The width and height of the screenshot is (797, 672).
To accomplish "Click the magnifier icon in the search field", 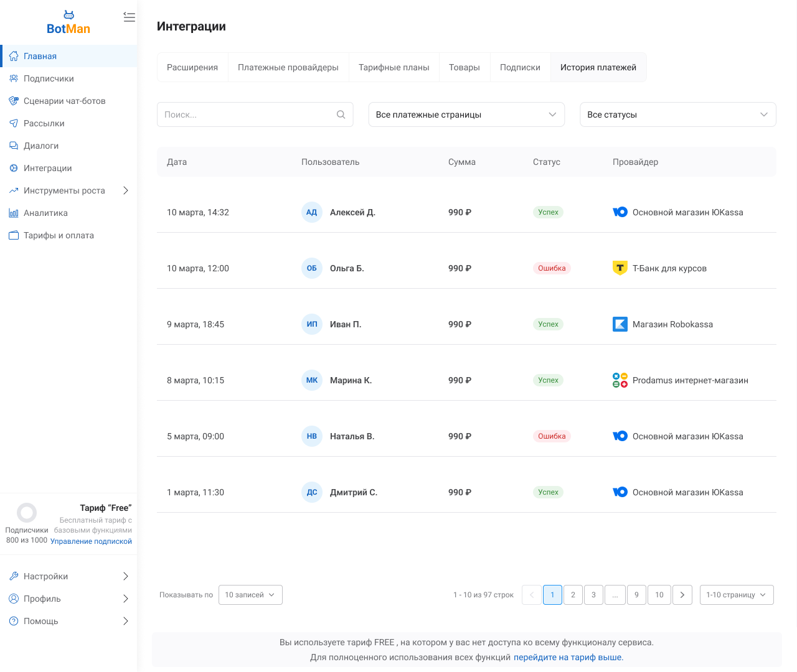I will [341, 114].
